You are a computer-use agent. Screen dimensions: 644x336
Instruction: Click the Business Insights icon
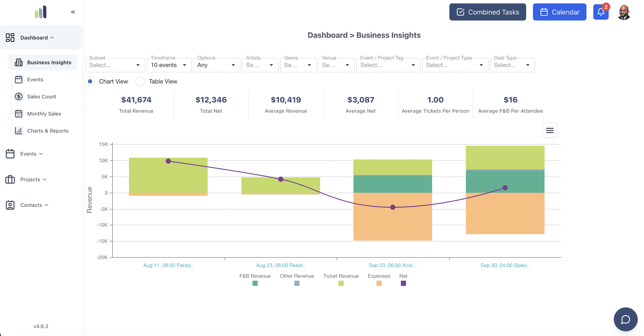[19, 62]
